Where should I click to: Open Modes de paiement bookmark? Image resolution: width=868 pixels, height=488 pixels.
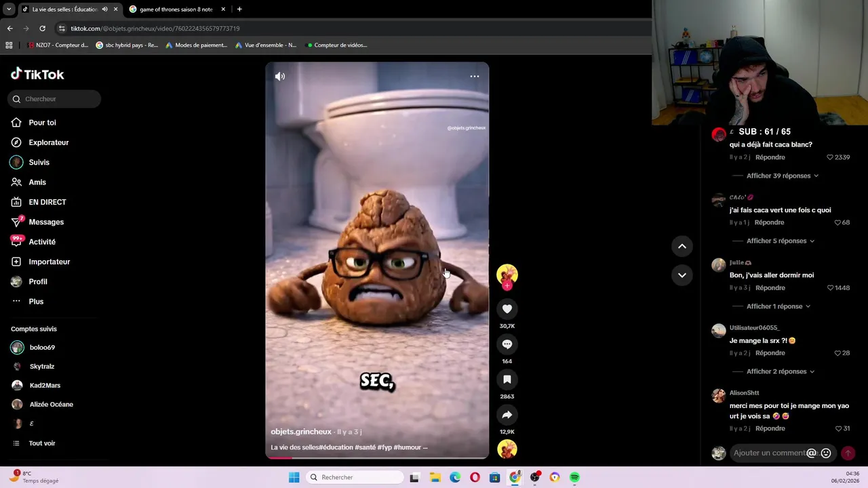pos(196,45)
